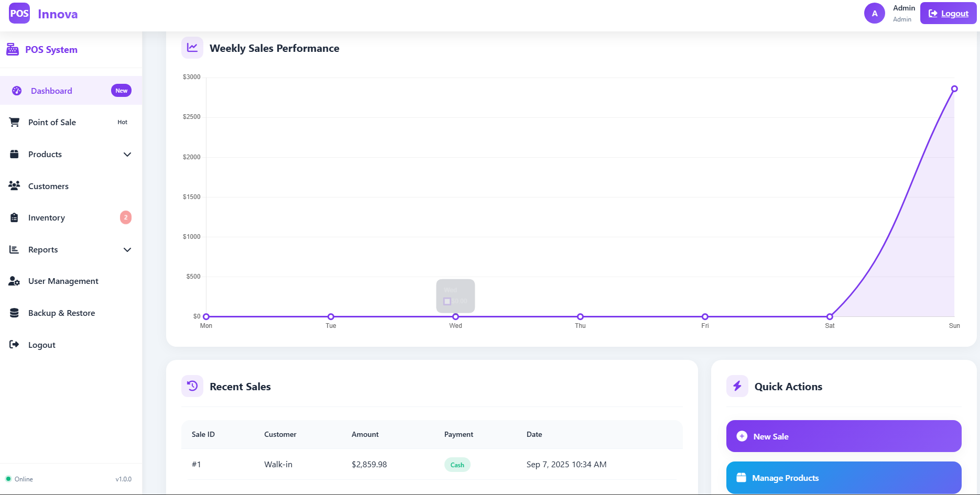The image size is (980, 495).
Task: Expand the Reports submenu chevron
Action: (127, 250)
